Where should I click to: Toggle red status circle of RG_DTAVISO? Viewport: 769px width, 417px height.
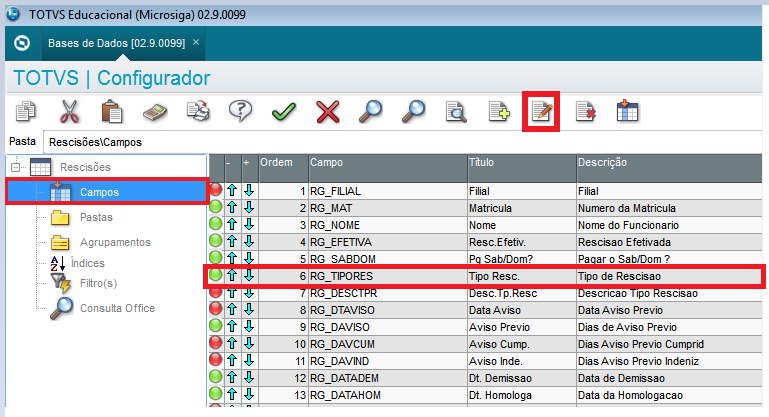click(216, 309)
